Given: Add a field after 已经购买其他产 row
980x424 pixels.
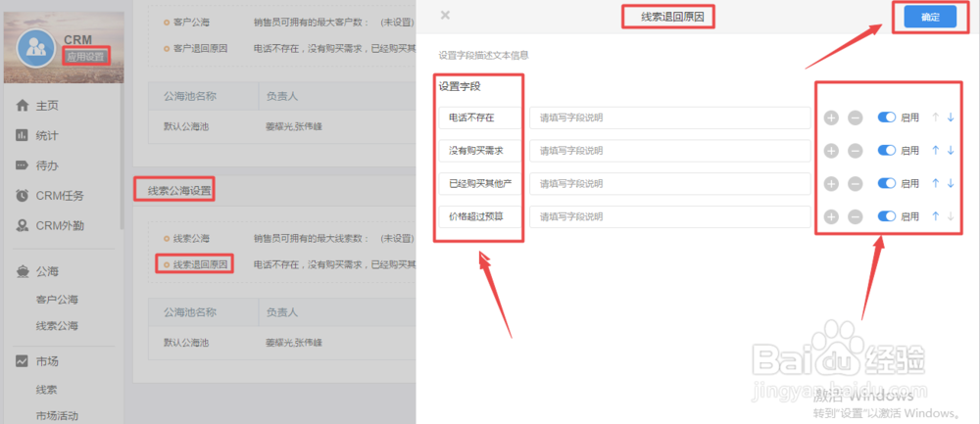Looking at the screenshot, I should click(831, 183).
